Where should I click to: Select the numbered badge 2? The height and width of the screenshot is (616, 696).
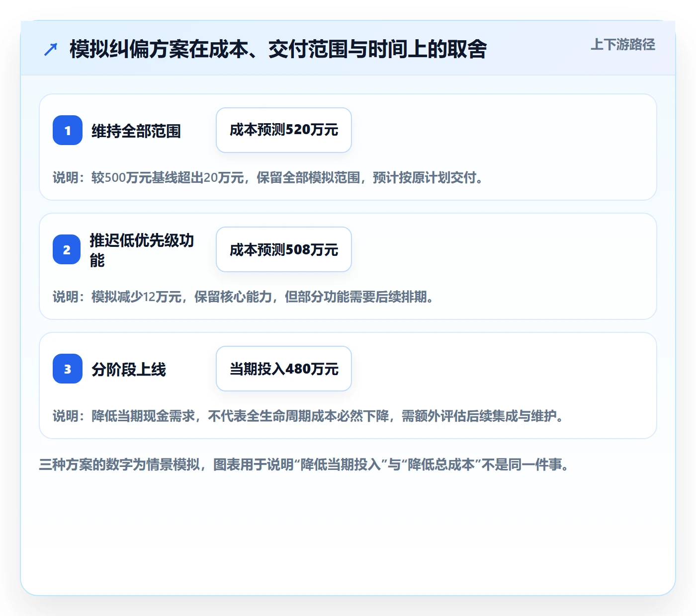[67, 249]
